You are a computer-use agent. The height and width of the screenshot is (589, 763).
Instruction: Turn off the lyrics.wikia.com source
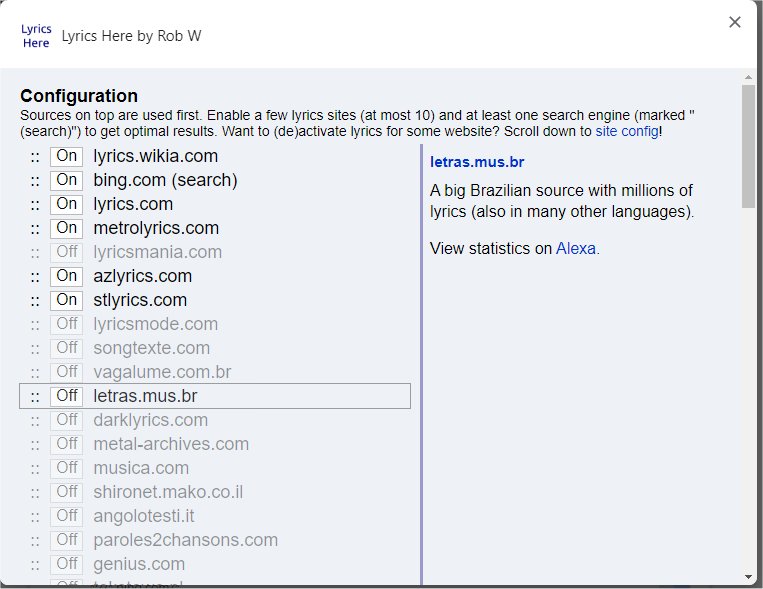pyautogui.click(x=67, y=156)
